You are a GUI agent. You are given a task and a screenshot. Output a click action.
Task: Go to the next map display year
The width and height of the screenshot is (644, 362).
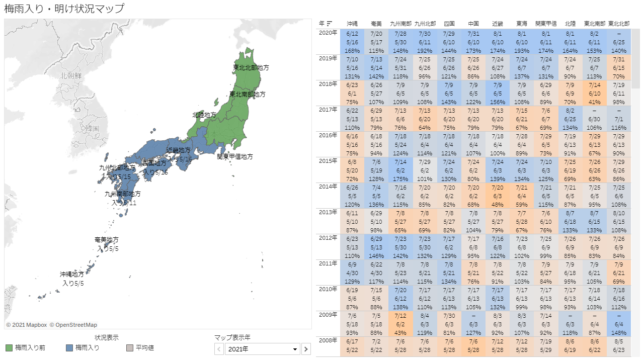(306, 349)
